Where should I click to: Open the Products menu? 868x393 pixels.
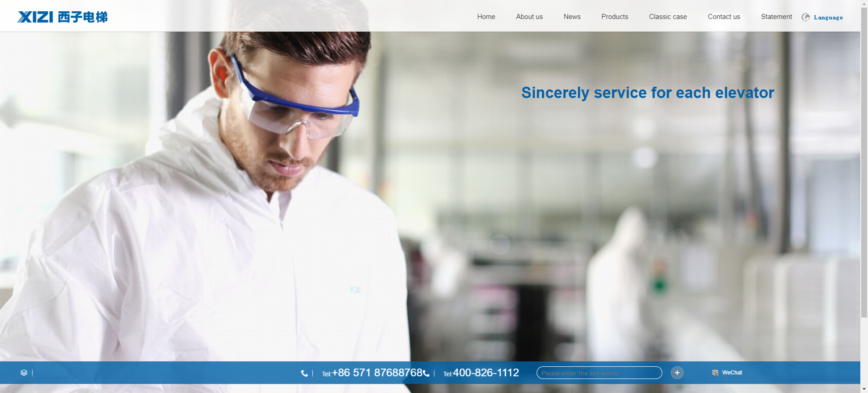click(614, 17)
